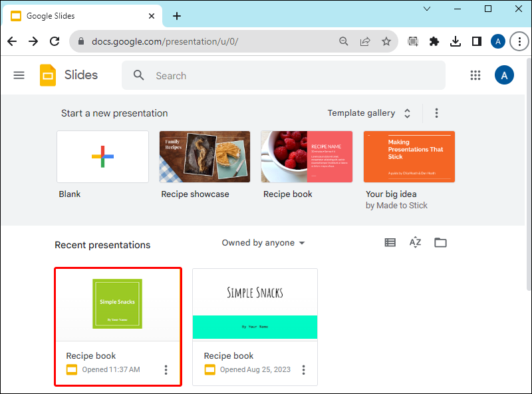Reload the current page
The width and height of the screenshot is (532, 394).
click(x=55, y=41)
